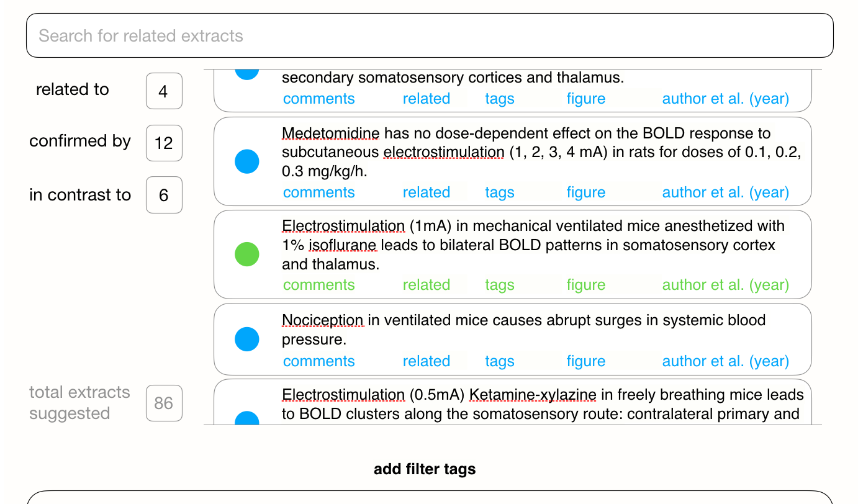
Task: Toggle the green indicator on the ventilated mice extract
Action: 247,254
